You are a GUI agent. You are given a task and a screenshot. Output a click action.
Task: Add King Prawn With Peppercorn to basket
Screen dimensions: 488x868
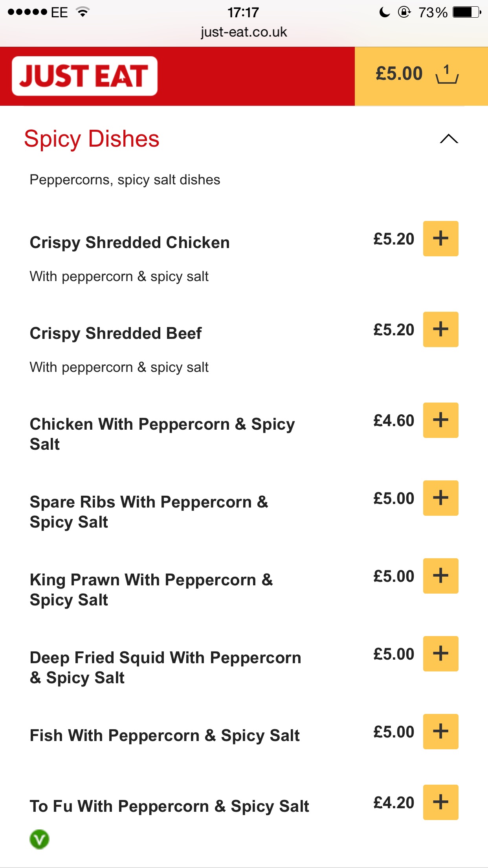point(440,576)
